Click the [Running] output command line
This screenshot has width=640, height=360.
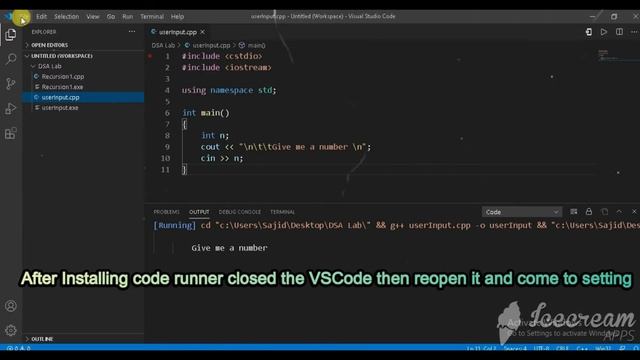[x=396, y=225]
